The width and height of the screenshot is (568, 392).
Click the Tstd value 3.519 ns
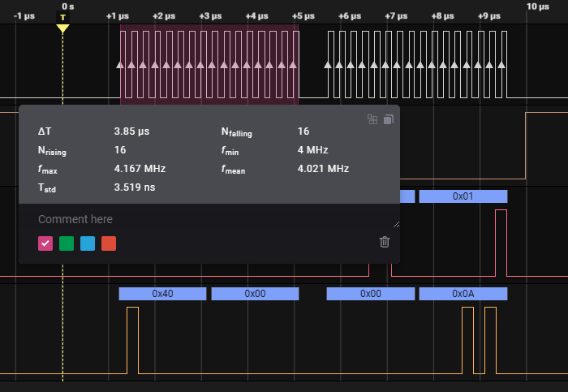point(135,187)
